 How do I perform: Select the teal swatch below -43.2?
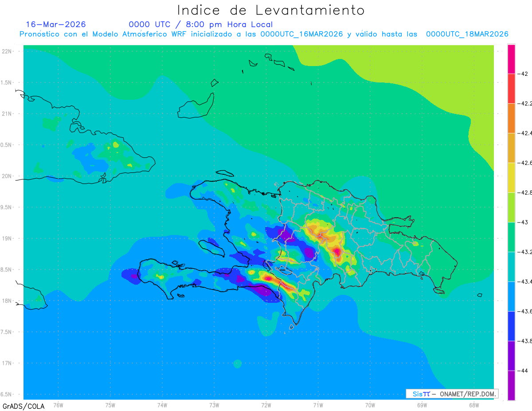coord(511,266)
